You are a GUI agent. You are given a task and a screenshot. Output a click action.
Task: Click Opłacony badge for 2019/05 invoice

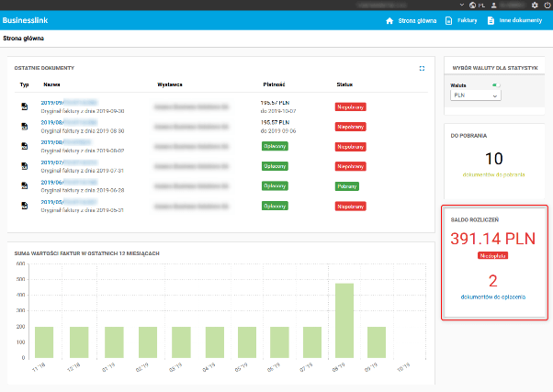[x=275, y=206]
